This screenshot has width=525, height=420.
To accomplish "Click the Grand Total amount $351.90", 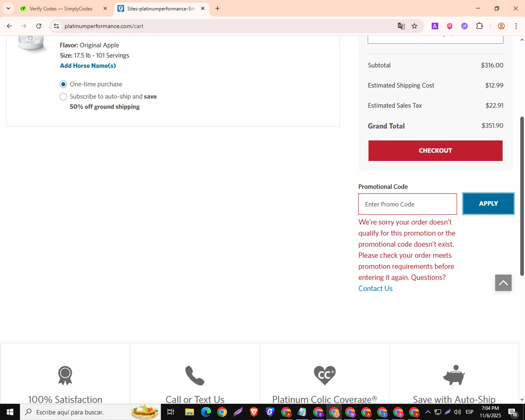I will click(492, 126).
